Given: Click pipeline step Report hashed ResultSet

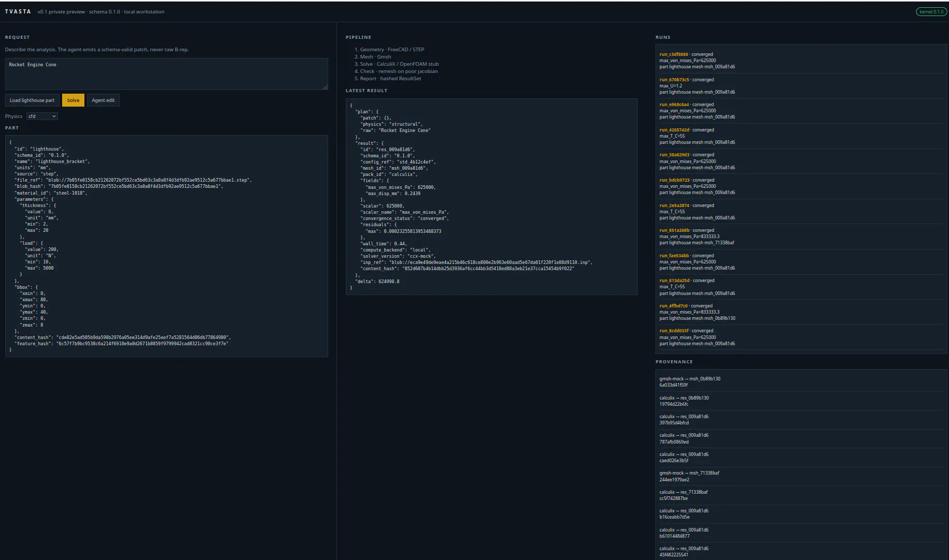Looking at the screenshot, I should click(x=388, y=79).
